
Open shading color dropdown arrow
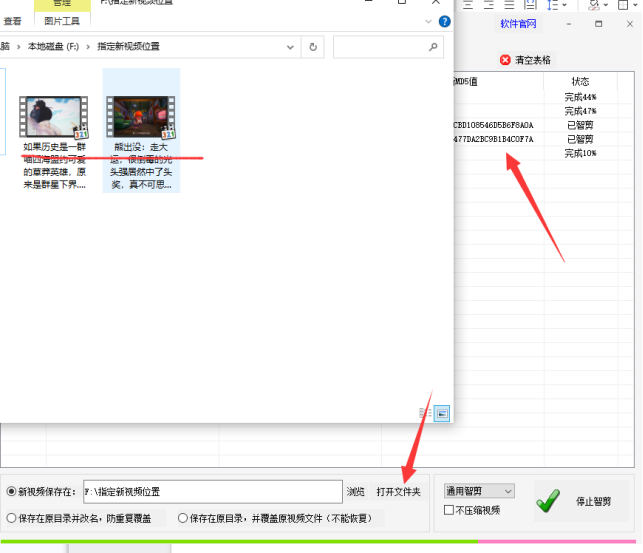coord(606,5)
